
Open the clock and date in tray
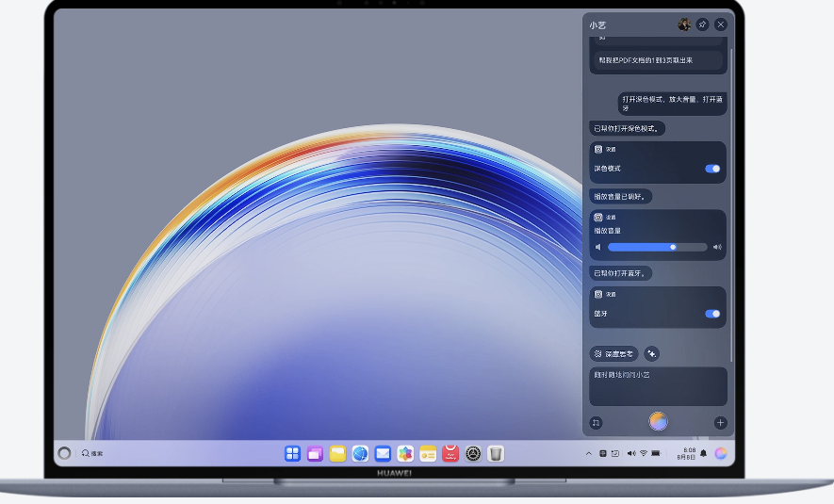point(686,453)
